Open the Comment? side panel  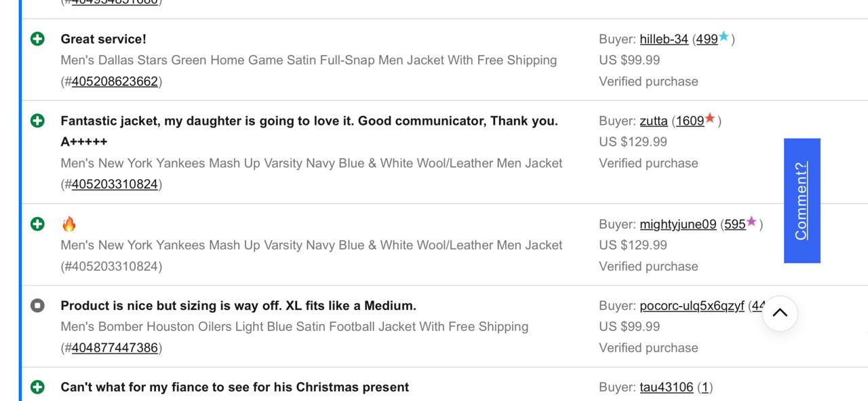(x=802, y=201)
